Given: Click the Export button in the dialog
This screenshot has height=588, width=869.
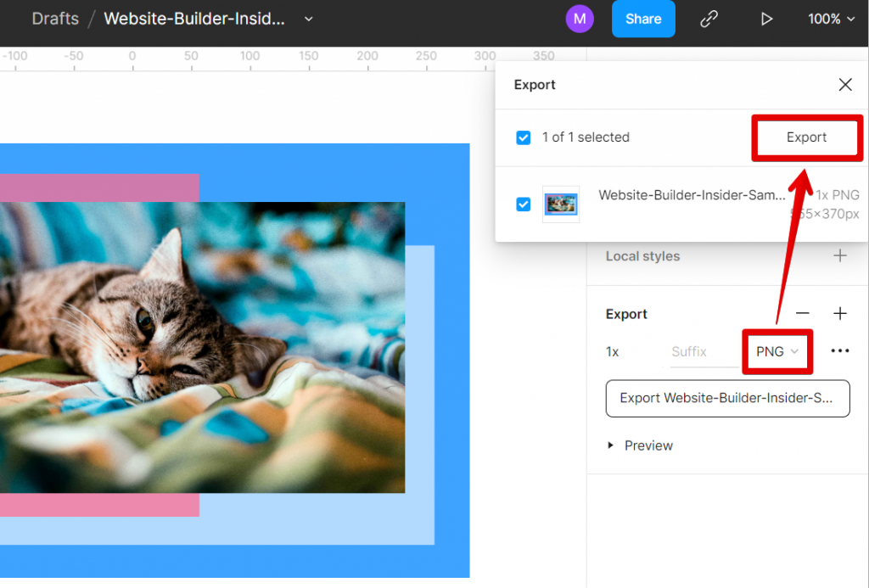Looking at the screenshot, I should (807, 137).
